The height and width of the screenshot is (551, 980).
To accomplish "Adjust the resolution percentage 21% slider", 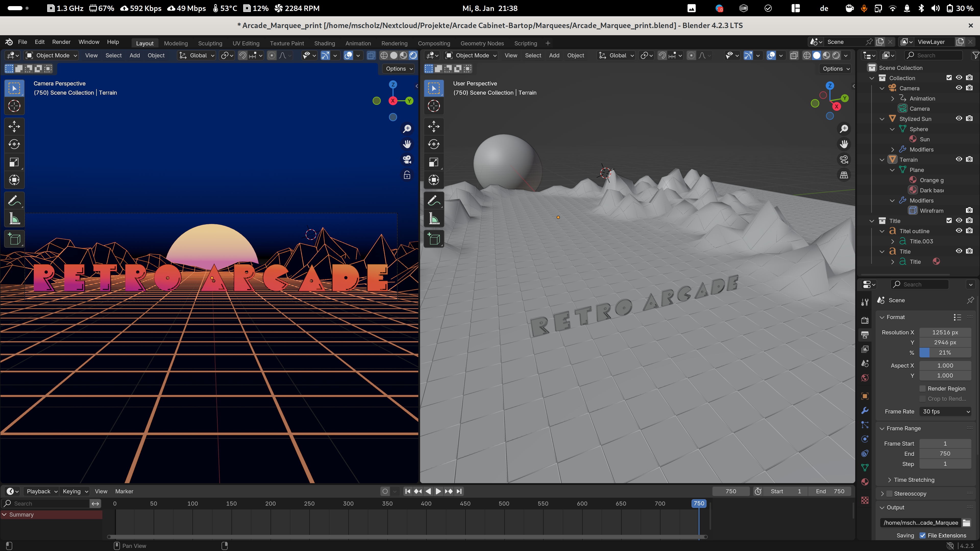I will tap(945, 353).
